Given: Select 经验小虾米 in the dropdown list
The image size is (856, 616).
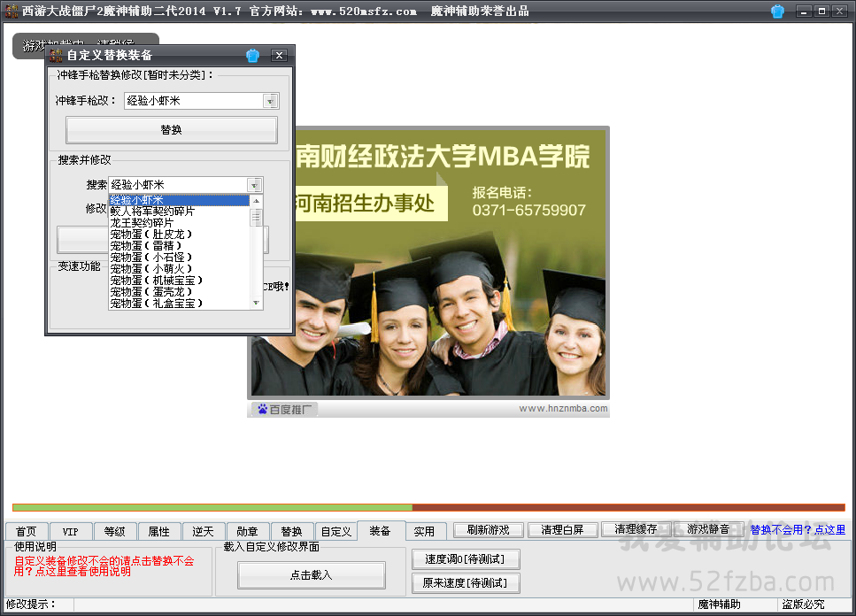Looking at the screenshot, I should 179,200.
